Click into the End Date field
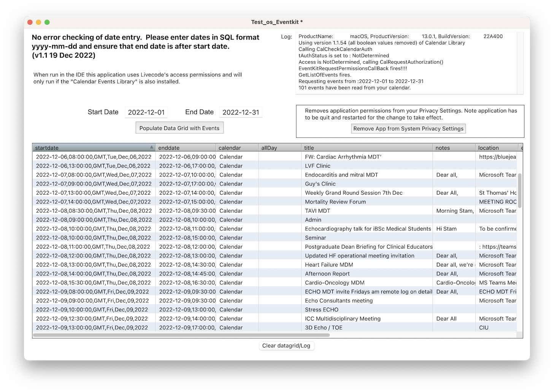Image resolution: width=554 pixels, height=392 pixels. click(241, 113)
